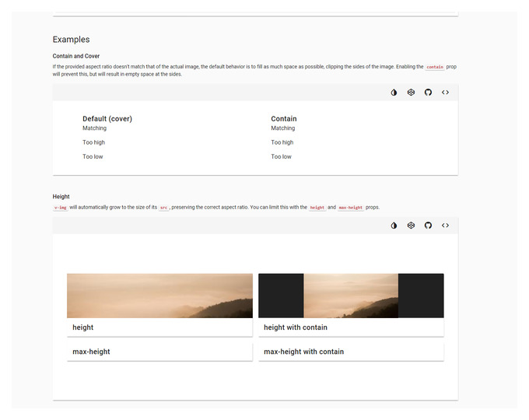Viewport: 529px width, 420px height.
Task: Click the 'Contain and Cover' subheading
Action: click(x=76, y=56)
